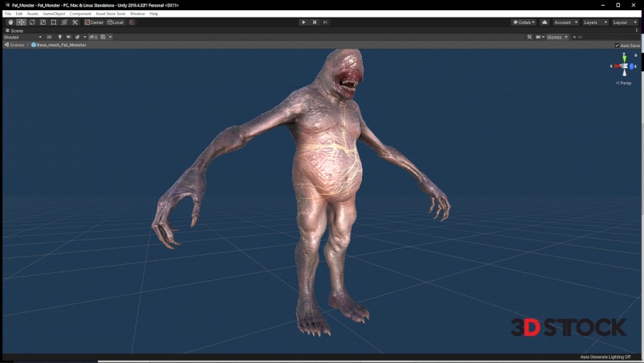
Task: Select the Scene tab
Action: coord(15,30)
